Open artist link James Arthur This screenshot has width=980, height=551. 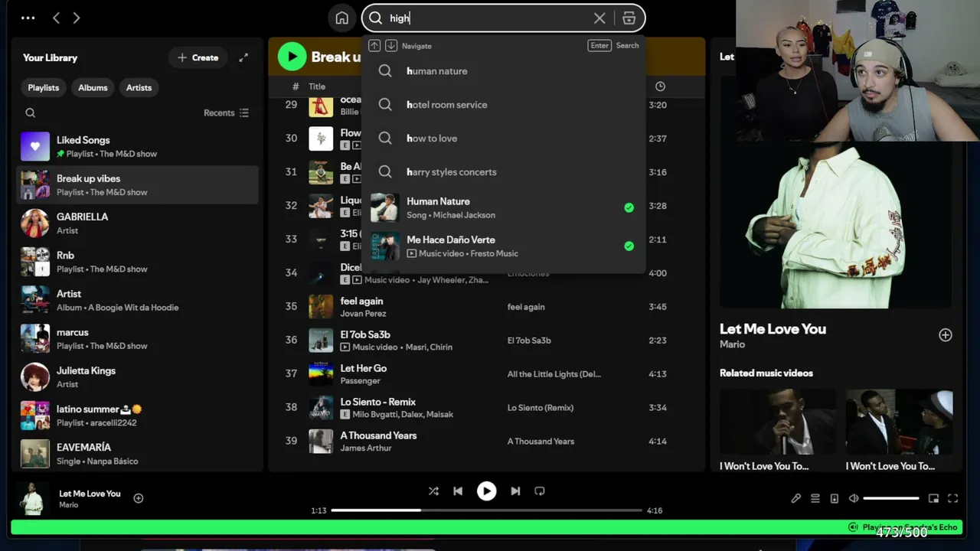point(366,448)
